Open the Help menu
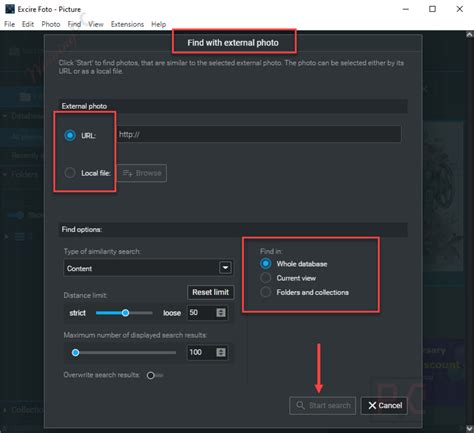 [158, 24]
